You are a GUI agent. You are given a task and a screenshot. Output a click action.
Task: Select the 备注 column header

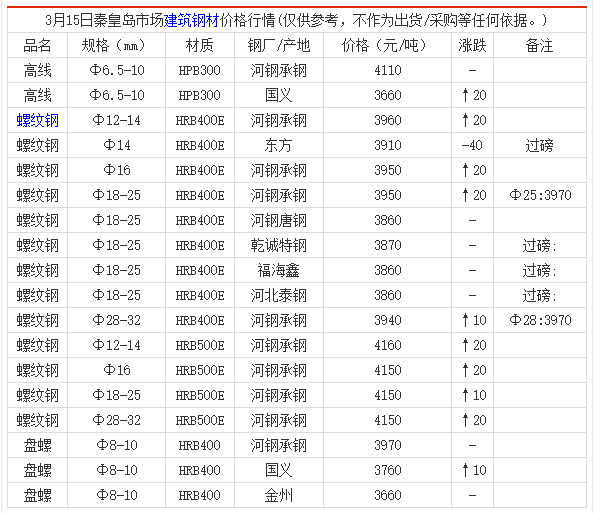click(539, 45)
